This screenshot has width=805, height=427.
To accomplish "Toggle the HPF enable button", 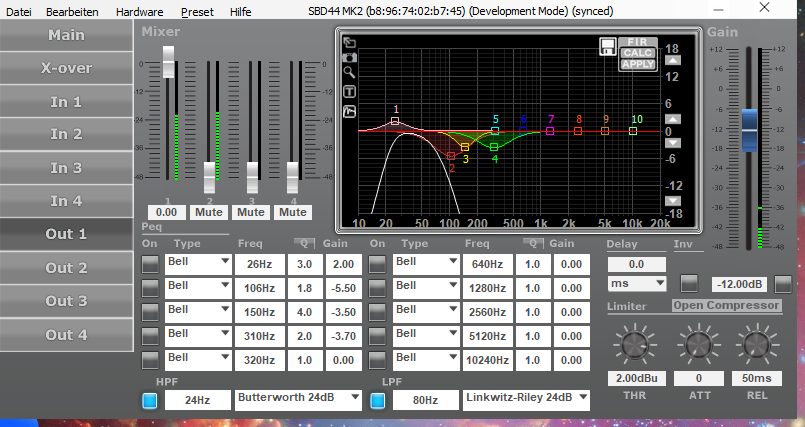I will [x=149, y=401].
